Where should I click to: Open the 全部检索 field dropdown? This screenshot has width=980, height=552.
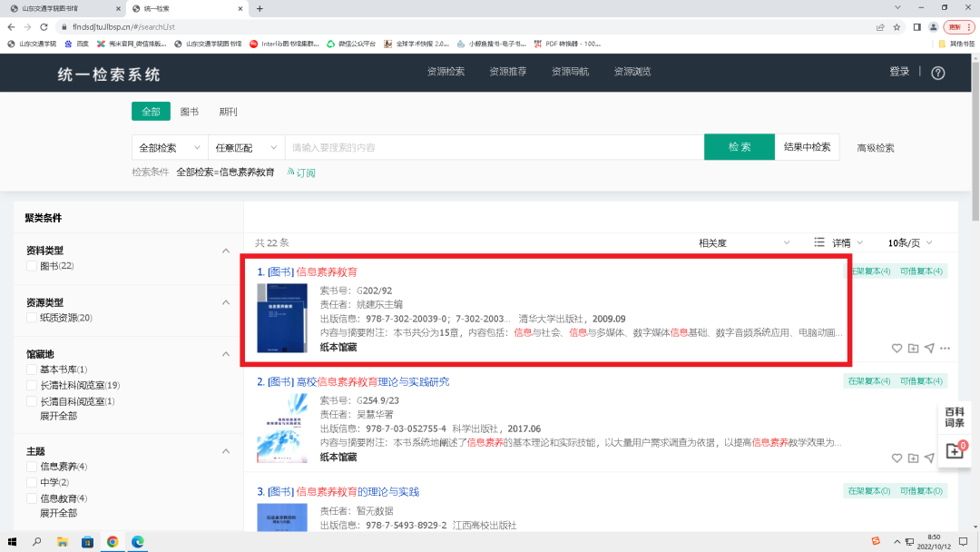tap(170, 148)
